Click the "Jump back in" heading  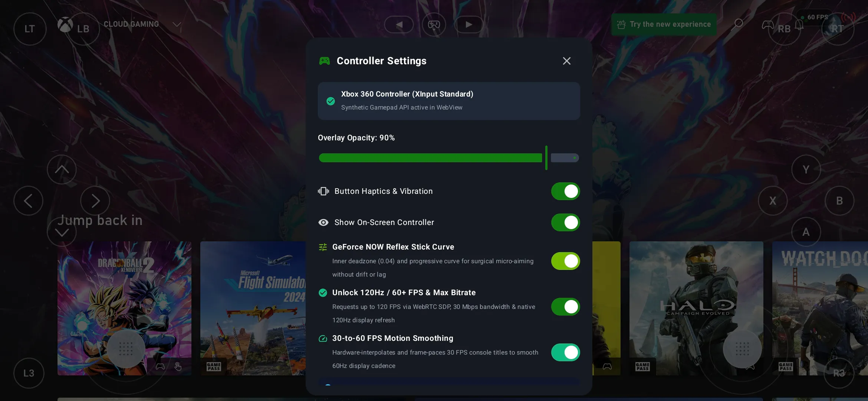click(x=100, y=221)
